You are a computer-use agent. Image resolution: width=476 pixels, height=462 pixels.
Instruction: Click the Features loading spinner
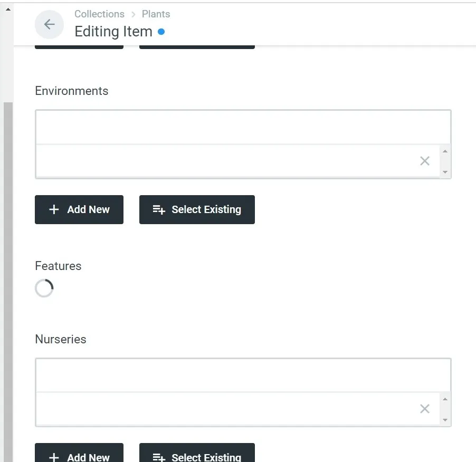click(44, 288)
